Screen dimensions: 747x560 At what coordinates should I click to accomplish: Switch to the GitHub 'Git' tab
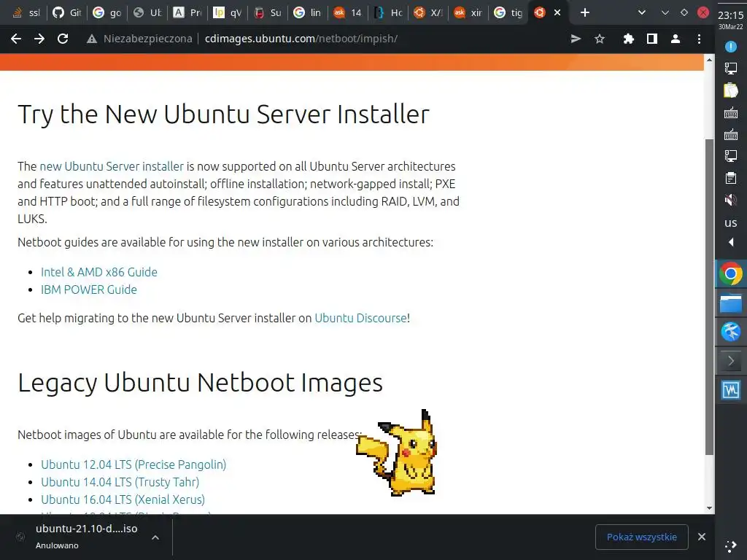tap(67, 13)
